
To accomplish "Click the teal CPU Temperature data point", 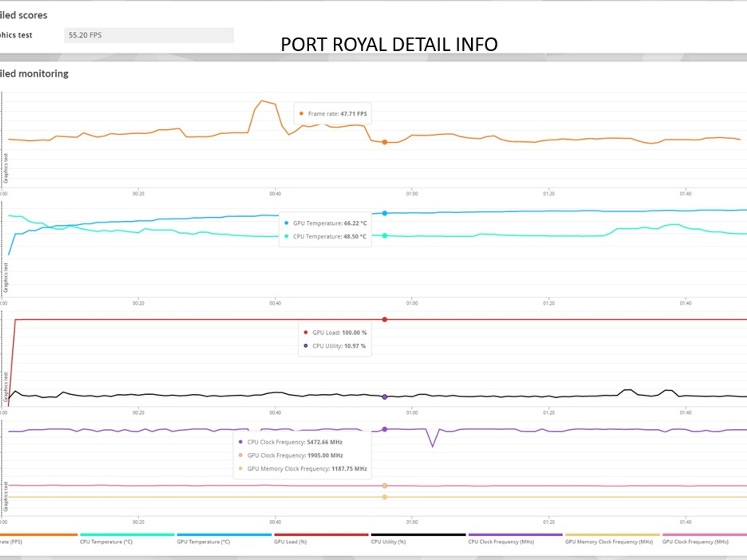I will coord(384,236).
